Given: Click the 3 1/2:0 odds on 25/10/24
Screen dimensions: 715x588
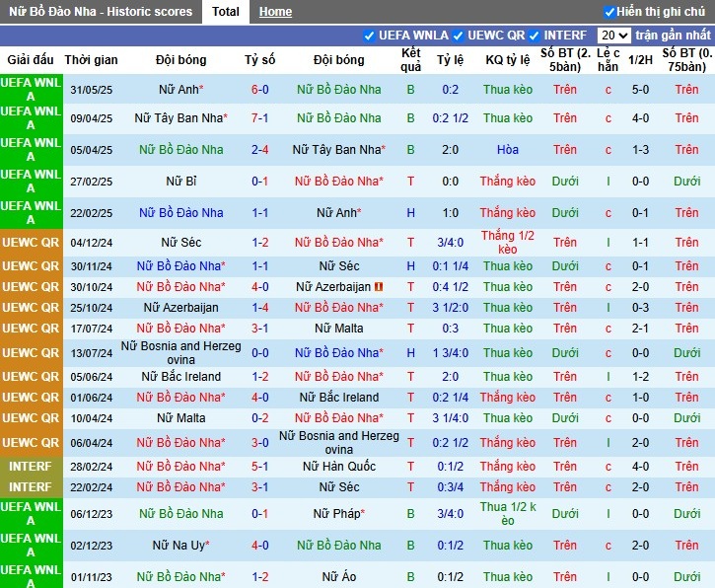Looking at the screenshot, I should tap(450, 308).
